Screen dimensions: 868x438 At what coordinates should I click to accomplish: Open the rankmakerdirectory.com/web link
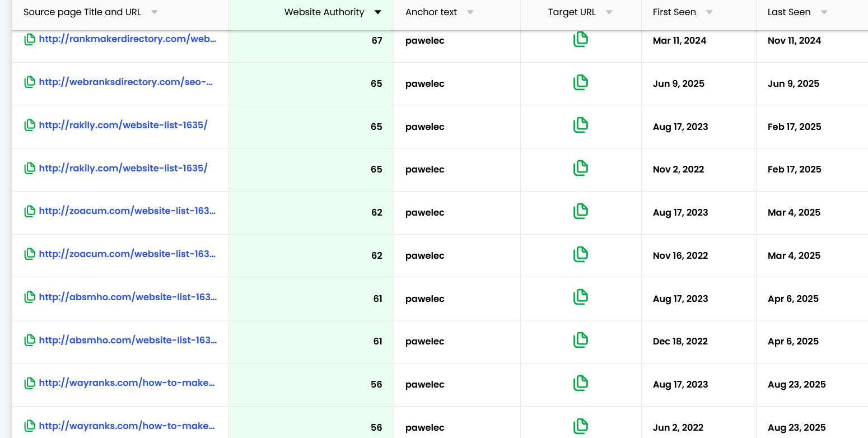click(127, 39)
